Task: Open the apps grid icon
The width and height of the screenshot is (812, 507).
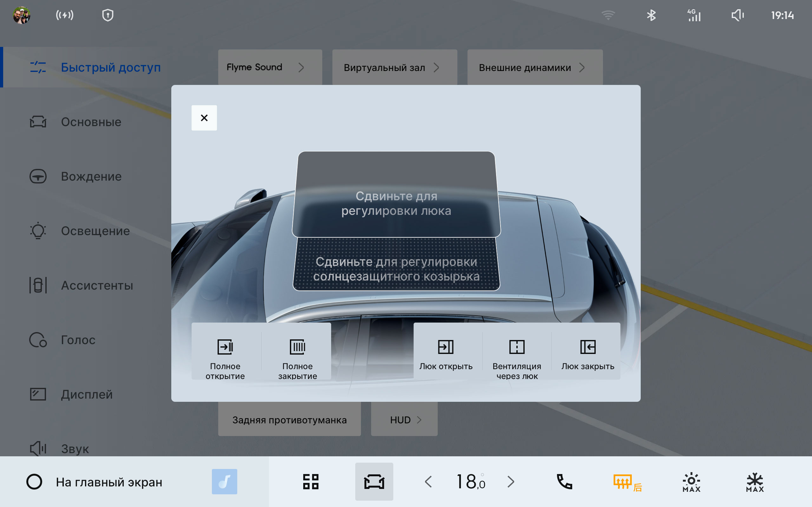Action: point(311,482)
